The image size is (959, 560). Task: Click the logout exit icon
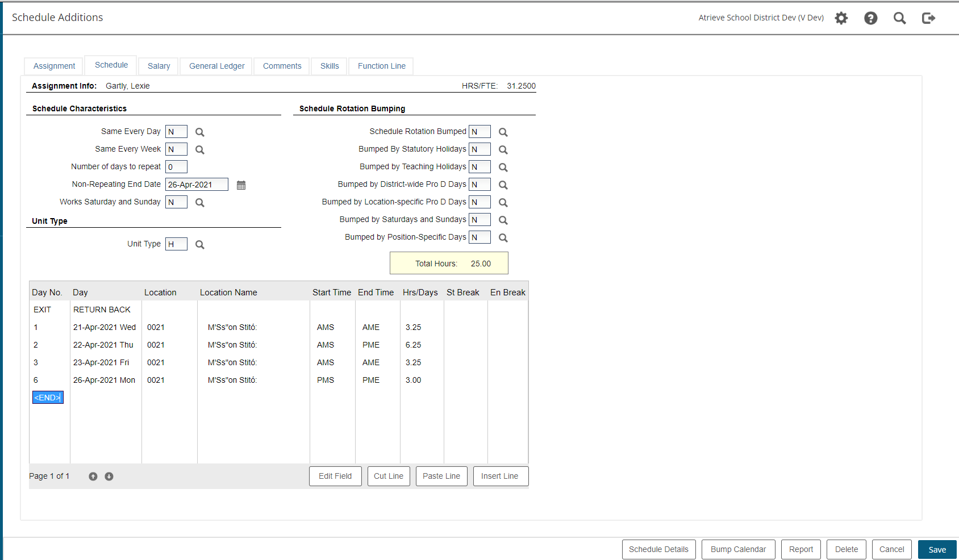[x=928, y=18]
